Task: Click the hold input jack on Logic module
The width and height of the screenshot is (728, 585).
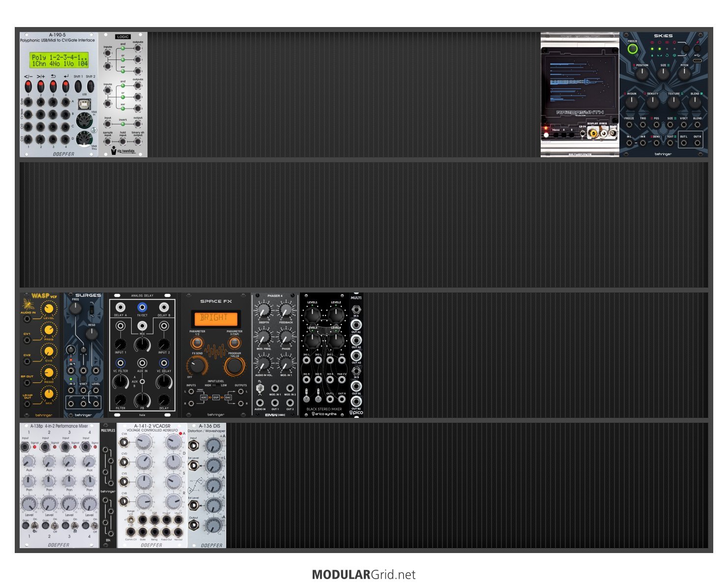Action: [x=123, y=142]
